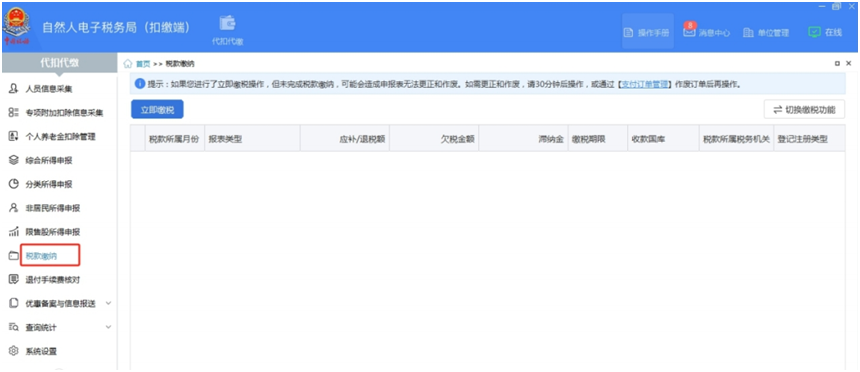Screen dimensions: 860x372
Task: Select 专项附加扣除信息采集 in sidebar
Action: tap(64, 112)
